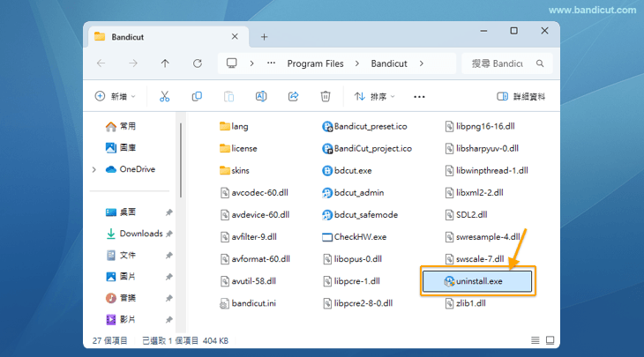Select swscale-7.dll
644x357 pixels.
coord(475,259)
